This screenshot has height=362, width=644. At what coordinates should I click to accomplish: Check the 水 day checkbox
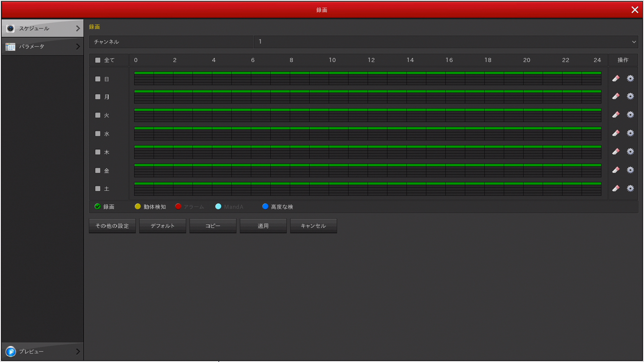coord(98,134)
